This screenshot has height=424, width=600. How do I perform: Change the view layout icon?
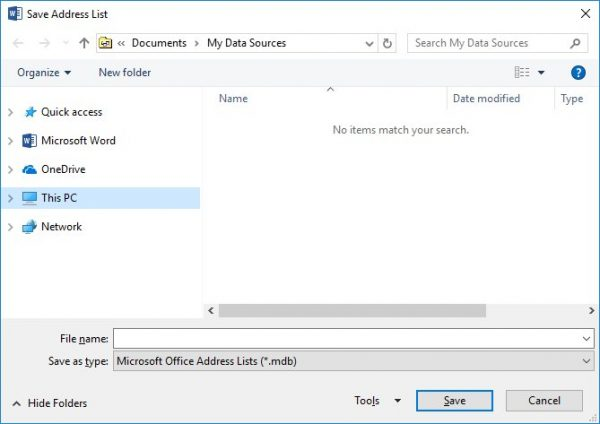coord(522,72)
